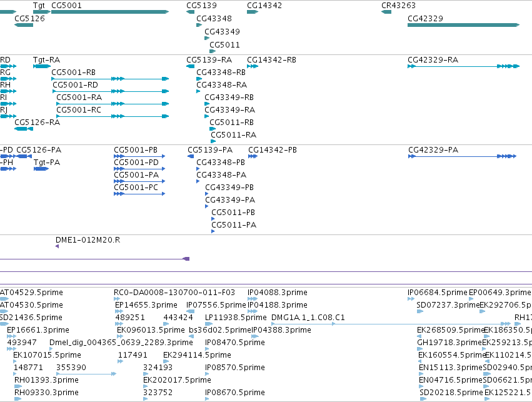Select the EP16661.3prime EST label
The height and width of the screenshot is (402, 532).
tap(38, 331)
